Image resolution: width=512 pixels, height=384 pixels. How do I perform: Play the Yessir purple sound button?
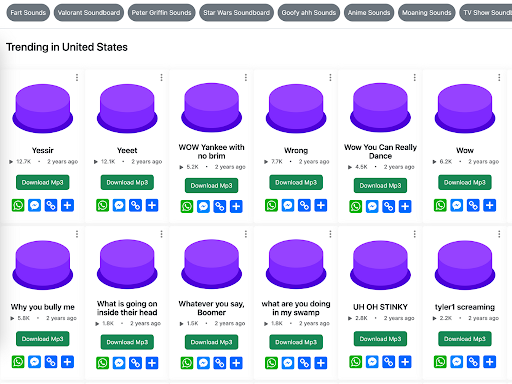click(x=43, y=108)
